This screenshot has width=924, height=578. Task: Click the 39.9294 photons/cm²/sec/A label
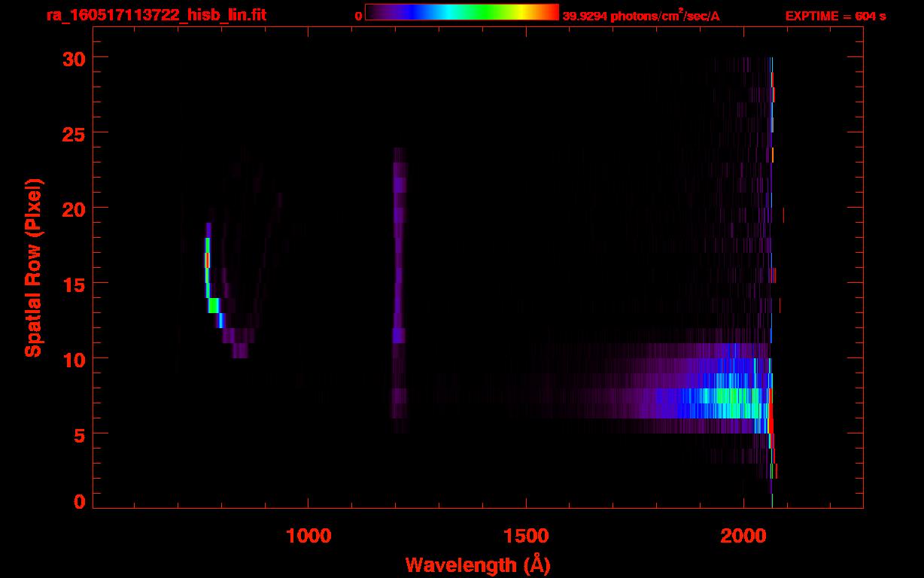pyautogui.click(x=641, y=16)
